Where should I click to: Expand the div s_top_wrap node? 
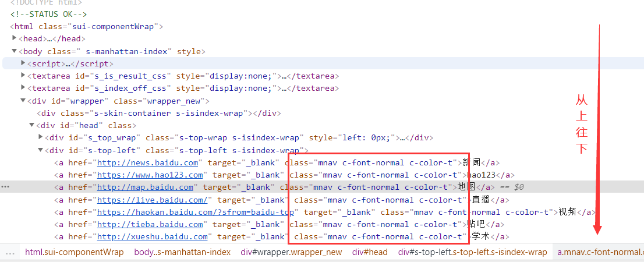pos(40,137)
